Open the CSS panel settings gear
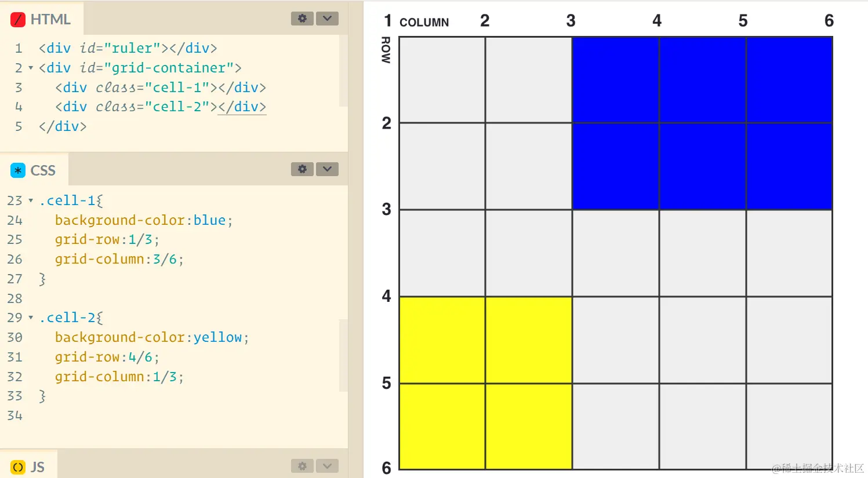Viewport: 868px width, 478px height. point(302,169)
